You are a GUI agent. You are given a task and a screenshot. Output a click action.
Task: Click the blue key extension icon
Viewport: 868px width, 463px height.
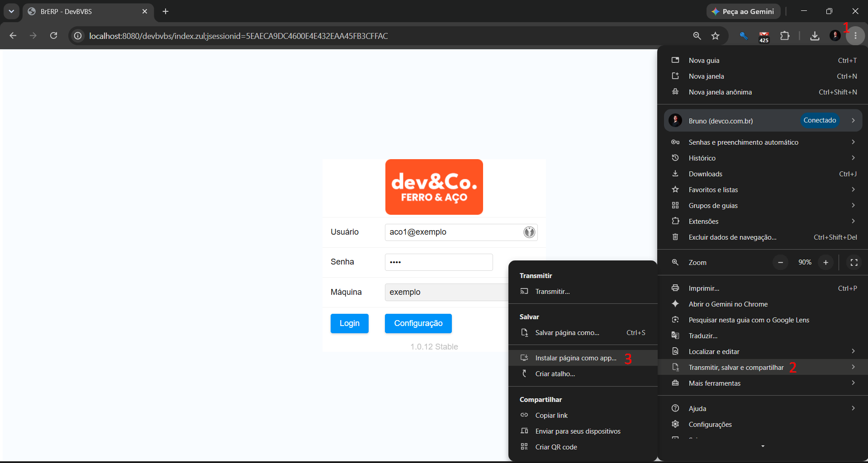(744, 36)
